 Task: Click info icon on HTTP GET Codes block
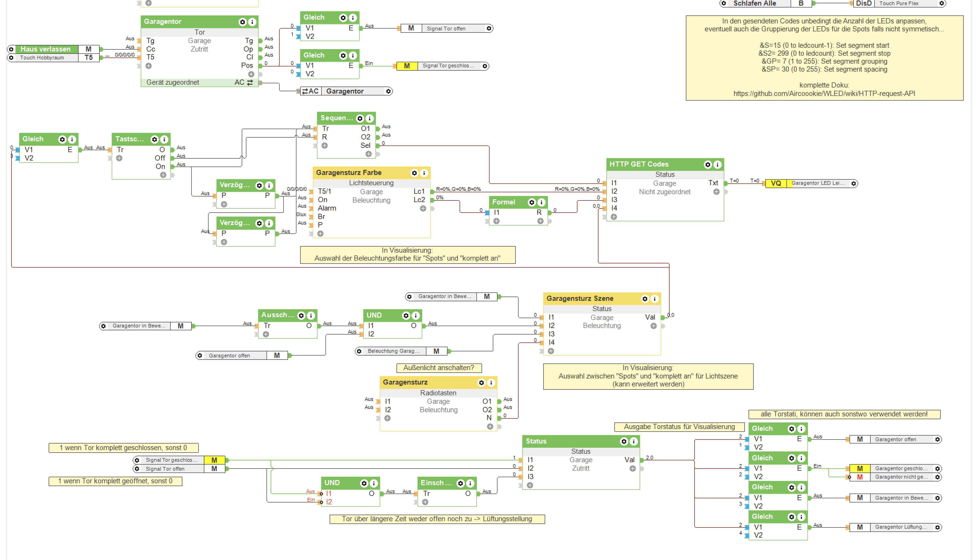coord(717,165)
